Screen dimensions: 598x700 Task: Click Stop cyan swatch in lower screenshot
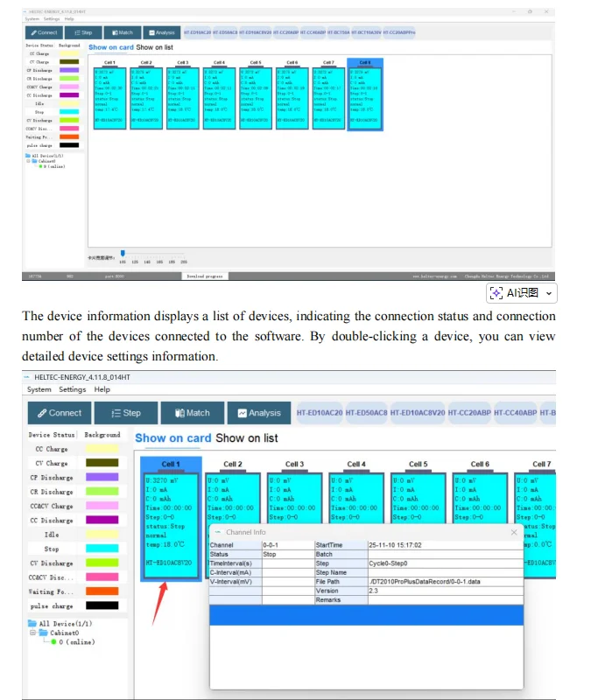pos(102,549)
